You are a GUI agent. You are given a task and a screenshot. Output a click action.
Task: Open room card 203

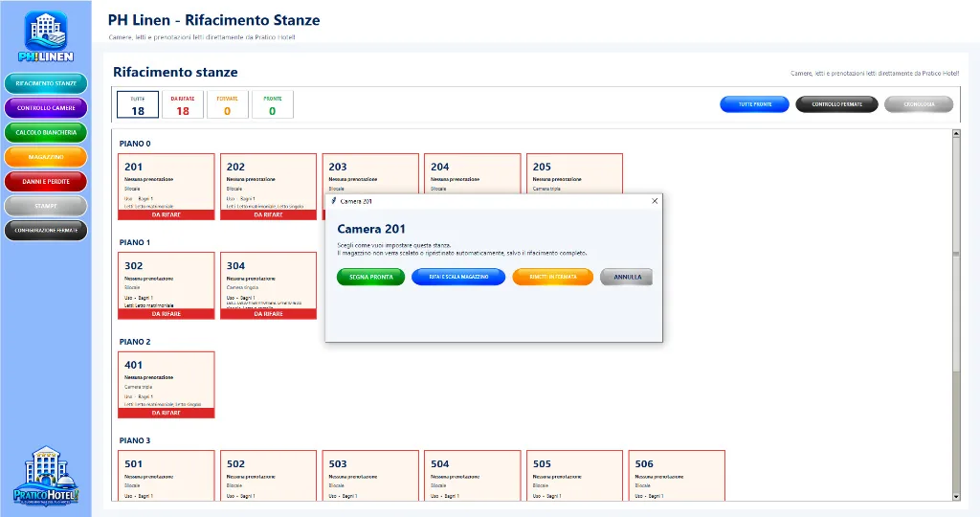(x=370, y=173)
